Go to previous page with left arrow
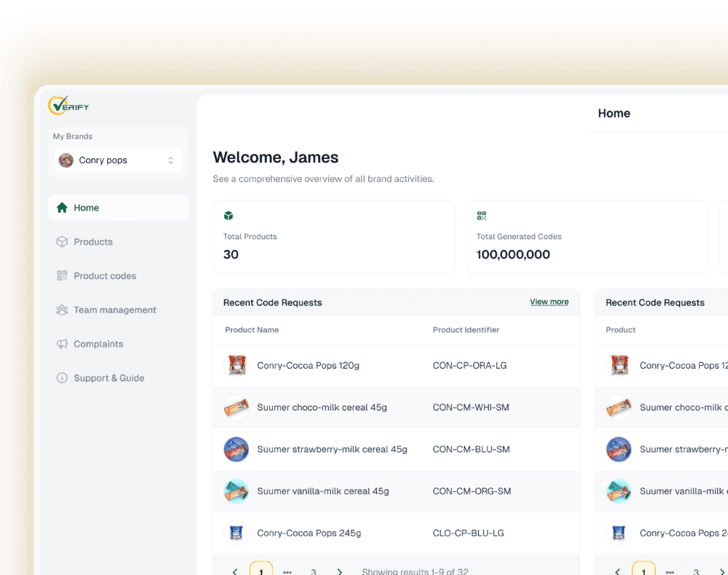 point(235,571)
